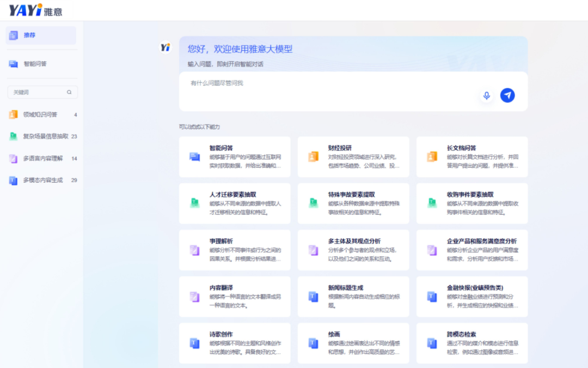Image resolution: width=588 pixels, height=368 pixels.
Task: Select the 推荐 sidebar icon
Action: (x=14, y=35)
